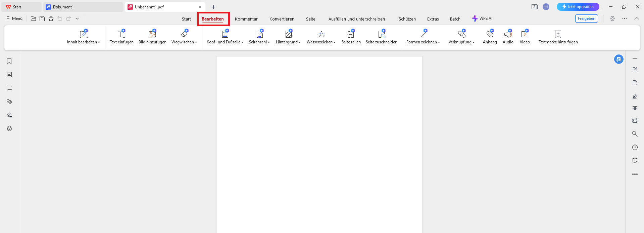Click Seite teilen
The height and width of the screenshot is (233, 644).
click(351, 37)
